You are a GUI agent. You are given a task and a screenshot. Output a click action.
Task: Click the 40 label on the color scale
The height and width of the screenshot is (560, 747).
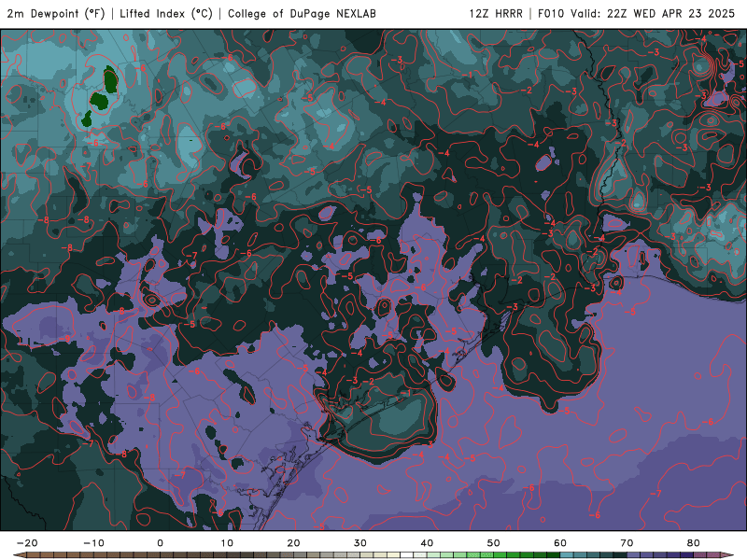coord(427,543)
